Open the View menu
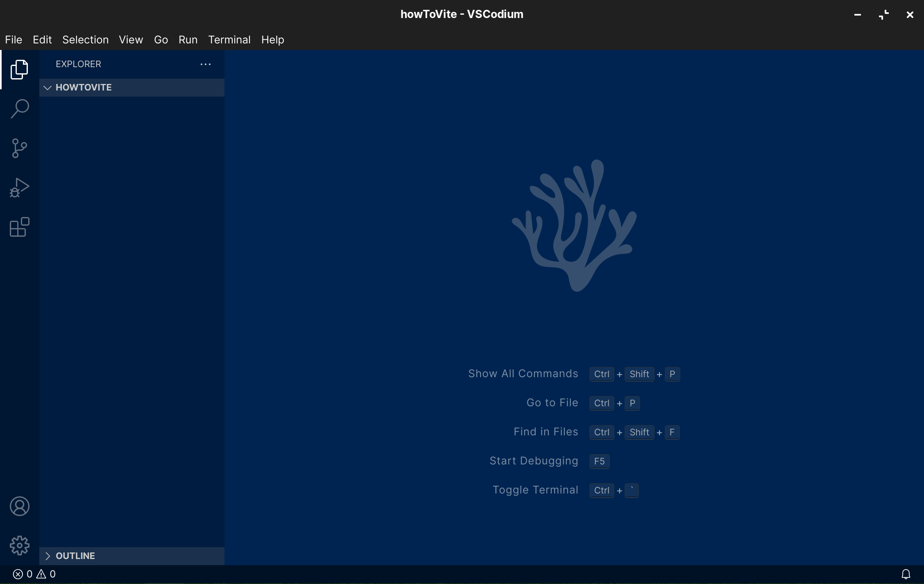The height and width of the screenshot is (584, 924). [x=131, y=40]
